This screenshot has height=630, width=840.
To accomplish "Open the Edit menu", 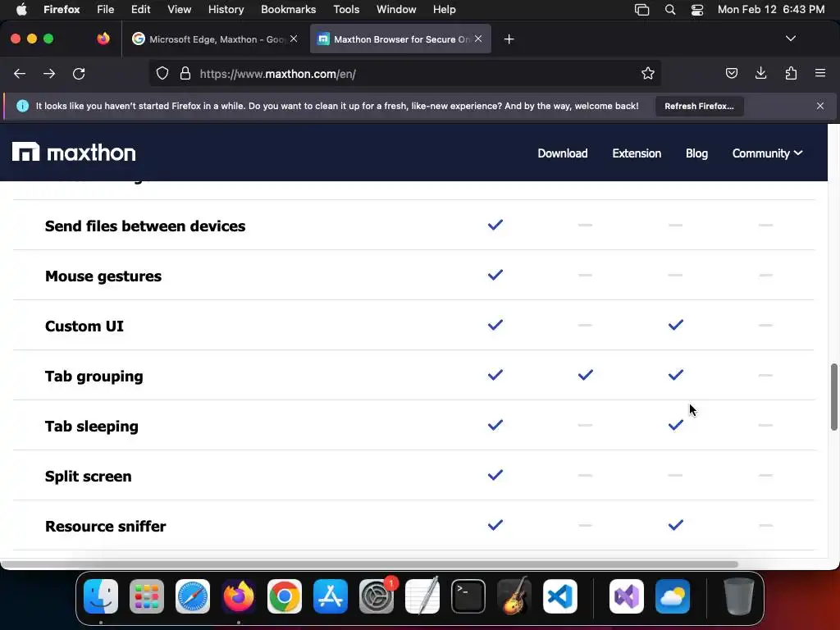I will point(141,10).
